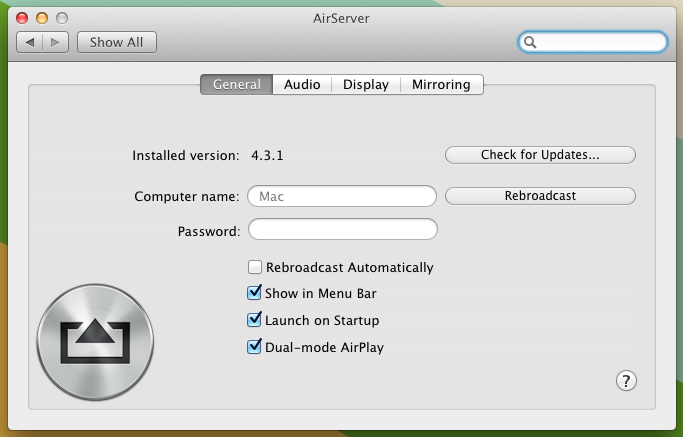This screenshot has width=683, height=437.
Task: Open help with the question mark button
Action: (626, 381)
